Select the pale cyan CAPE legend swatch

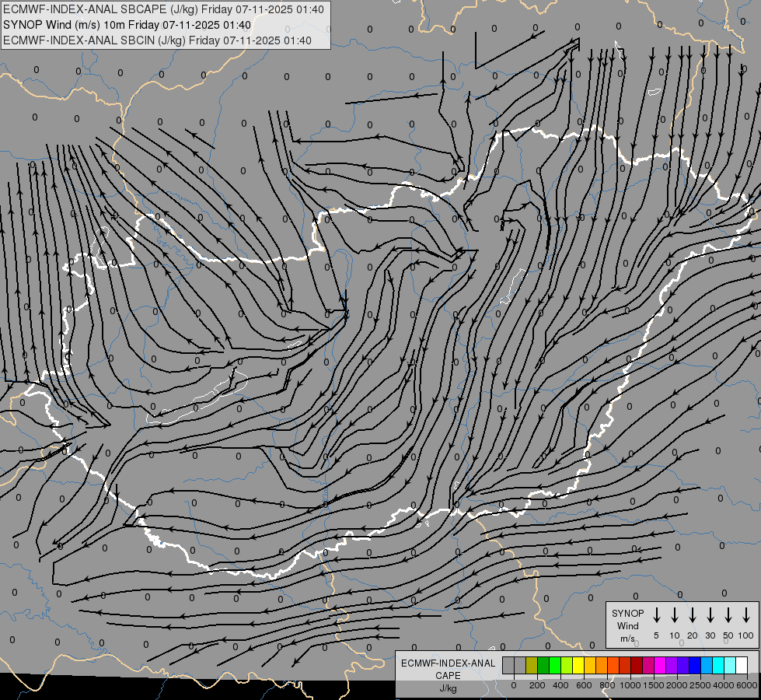tap(730, 665)
